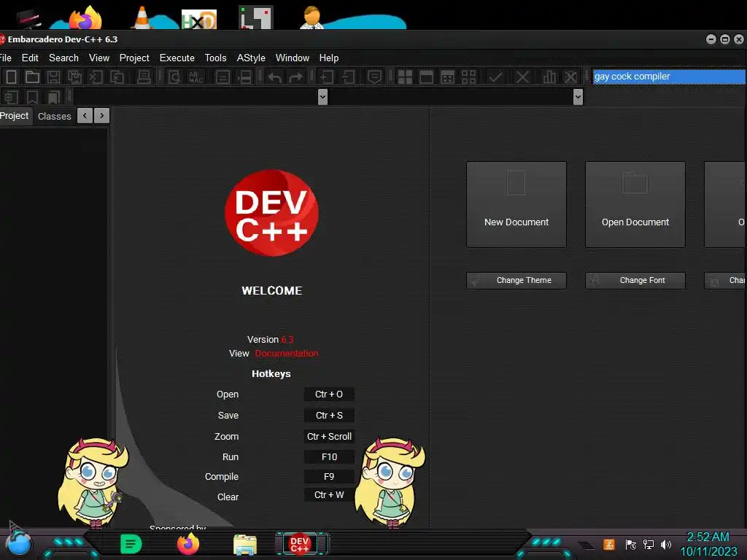Click the HxD desktop icon
The height and width of the screenshot is (560, 747).
point(199,19)
